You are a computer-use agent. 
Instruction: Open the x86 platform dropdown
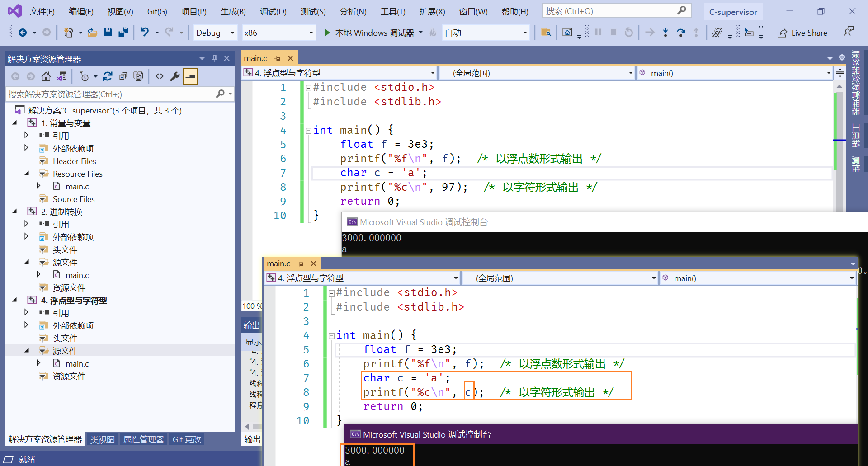pyautogui.click(x=278, y=33)
